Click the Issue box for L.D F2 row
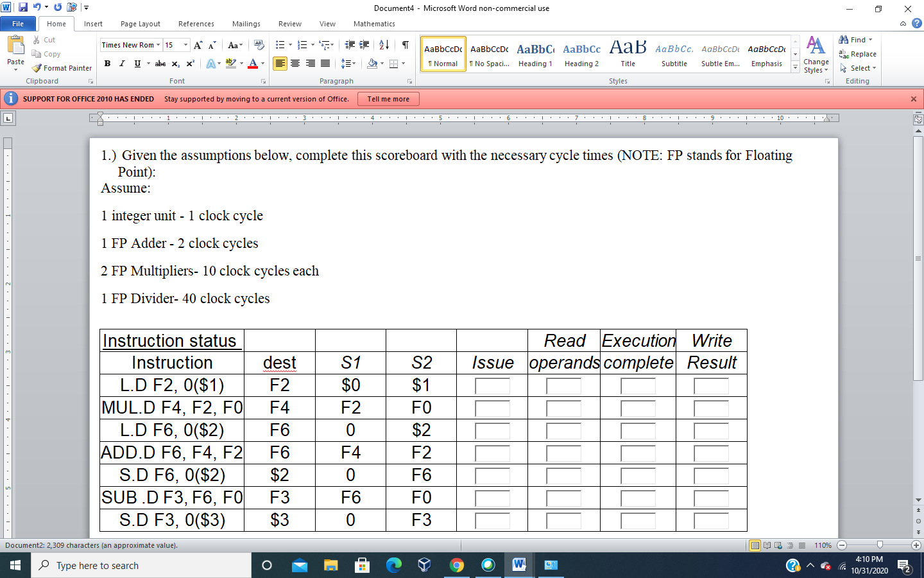The height and width of the screenshot is (578, 924). pos(492,386)
